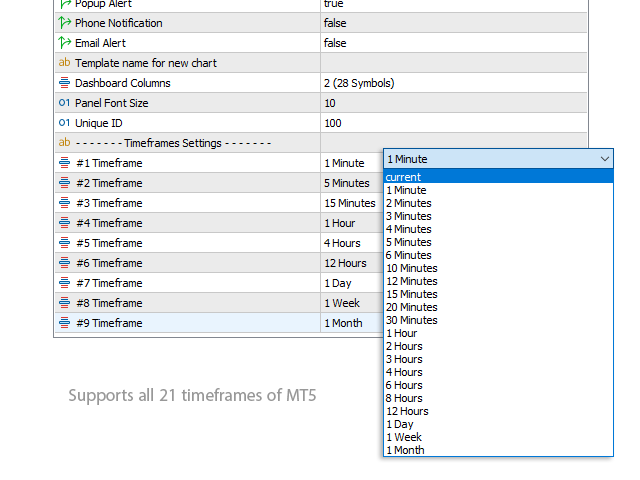Pick '5 Minutes' in the list

click(x=498, y=242)
